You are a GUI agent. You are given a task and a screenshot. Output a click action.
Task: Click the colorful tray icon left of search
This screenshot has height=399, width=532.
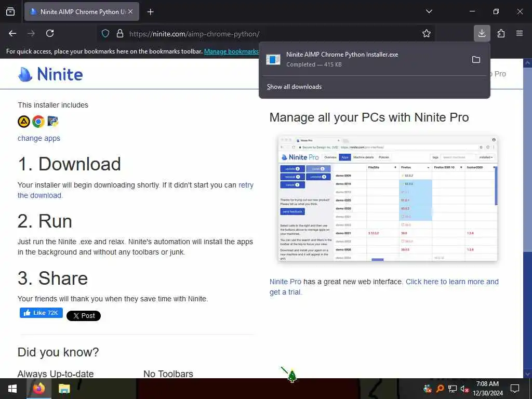click(x=428, y=389)
